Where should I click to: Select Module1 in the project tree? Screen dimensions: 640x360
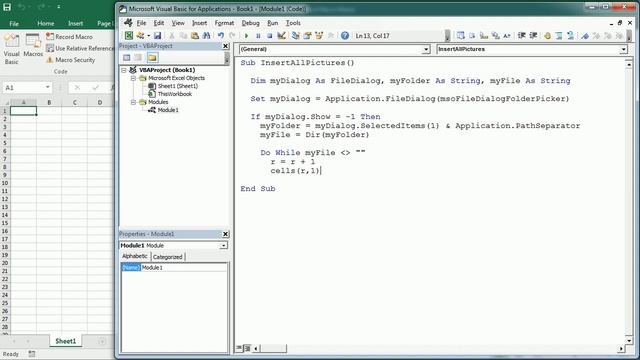pyautogui.click(x=168, y=110)
